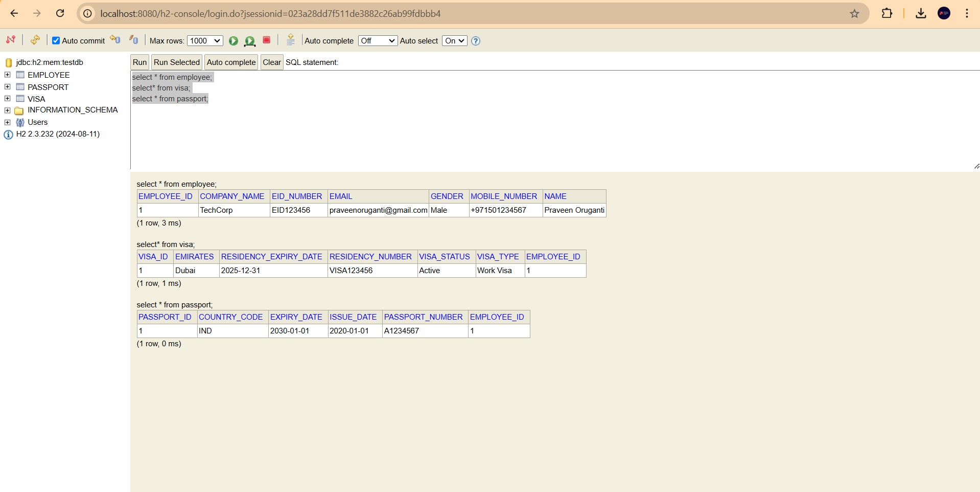Click the Clear button
The height and width of the screenshot is (492, 980).
pyautogui.click(x=272, y=62)
